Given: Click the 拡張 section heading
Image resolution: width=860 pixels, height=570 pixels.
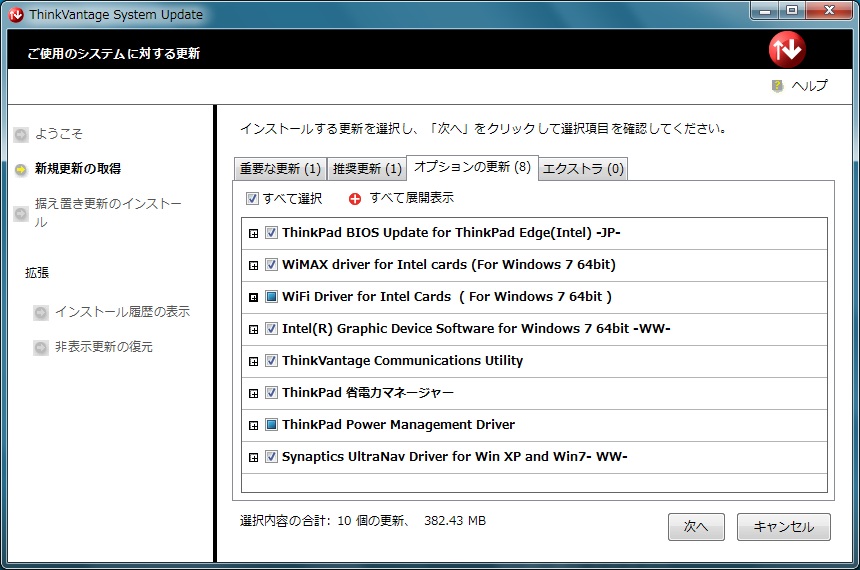Looking at the screenshot, I should tap(37, 273).
